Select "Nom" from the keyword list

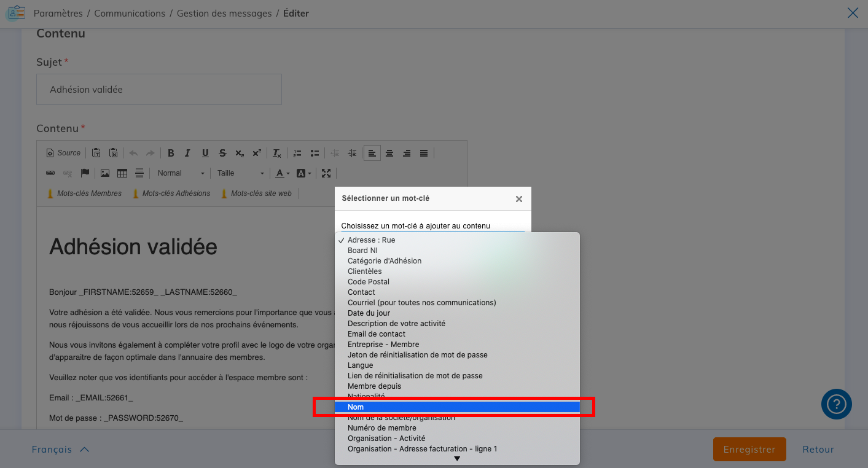coord(457,407)
